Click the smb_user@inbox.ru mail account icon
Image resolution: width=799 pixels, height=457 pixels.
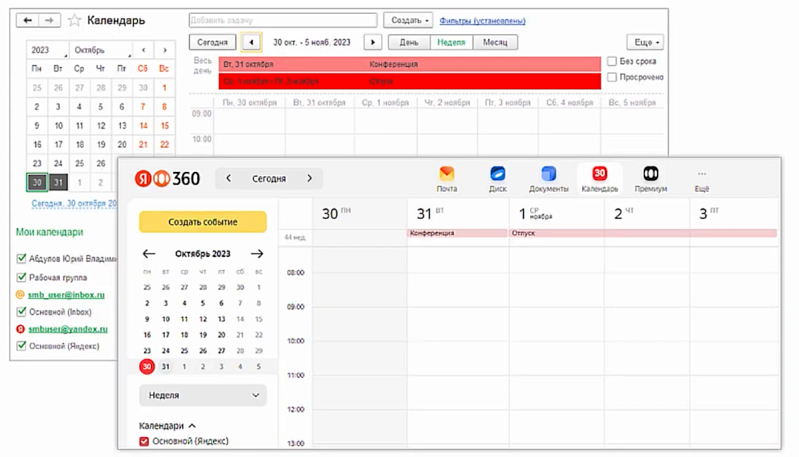[20, 294]
